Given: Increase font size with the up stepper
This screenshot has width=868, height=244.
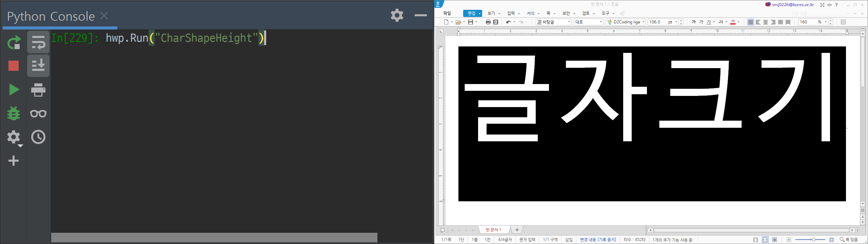Looking at the screenshot, I should click(x=681, y=20).
